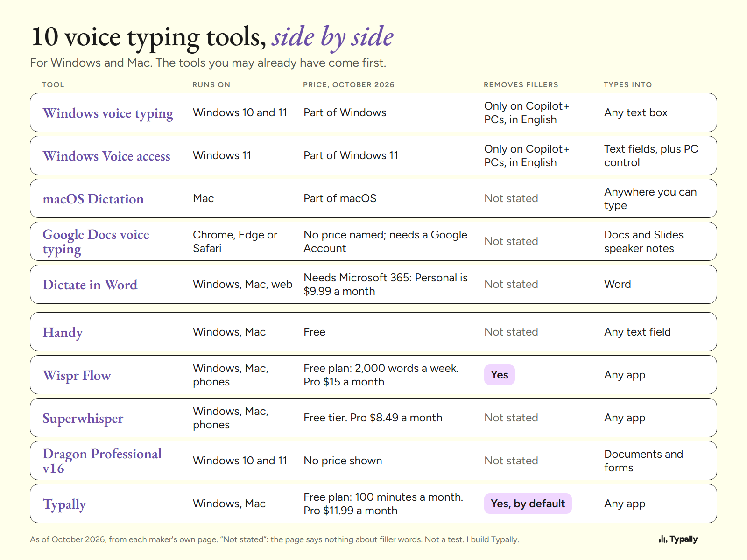Click 'No price named; needs a Google Account'
Viewport: 747px width, 560px height.
click(x=386, y=241)
